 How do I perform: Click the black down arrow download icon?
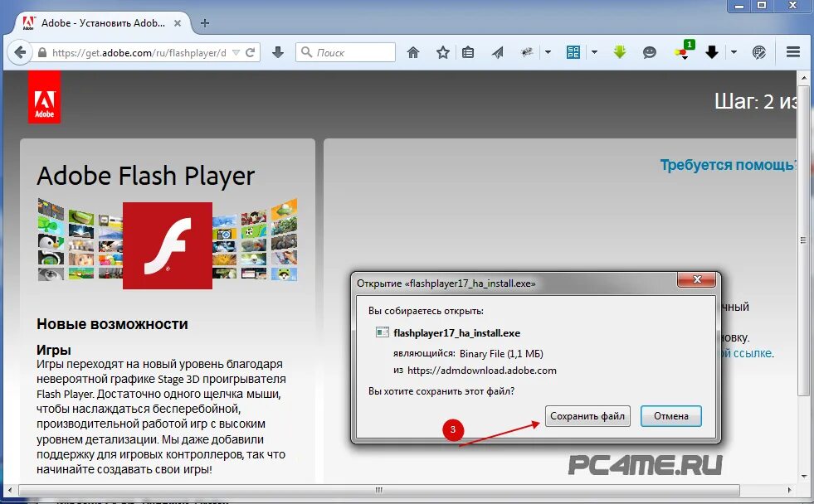click(x=712, y=52)
